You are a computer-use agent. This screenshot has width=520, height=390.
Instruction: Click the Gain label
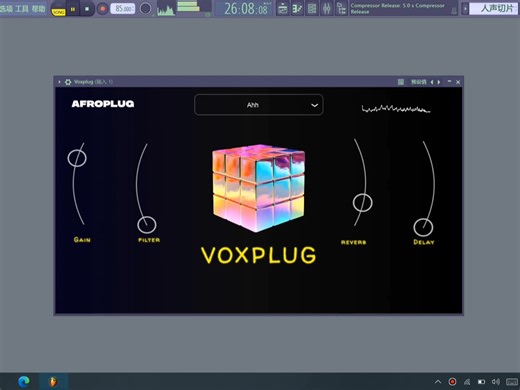point(82,239)
